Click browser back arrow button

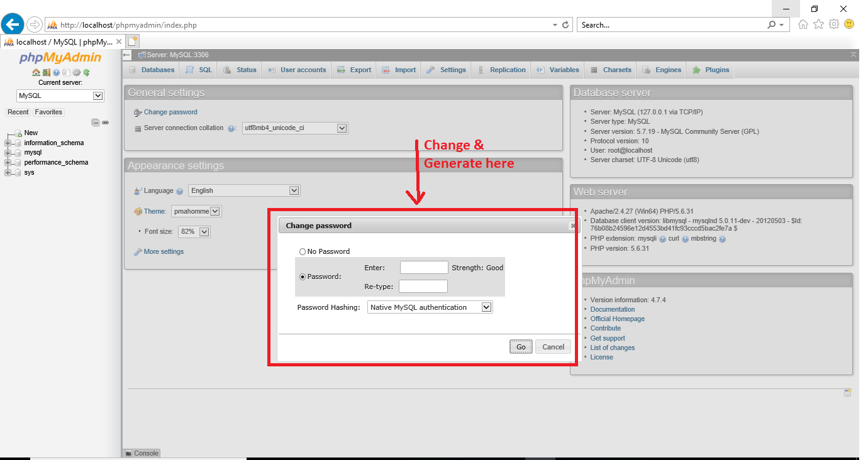pyautogui.click(x=13, y=25)
